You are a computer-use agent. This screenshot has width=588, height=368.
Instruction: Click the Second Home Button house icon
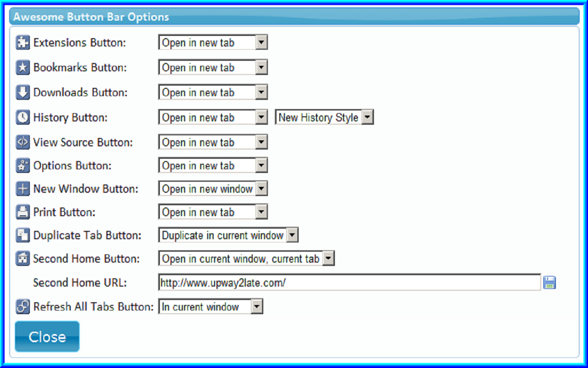pos(22,259)
